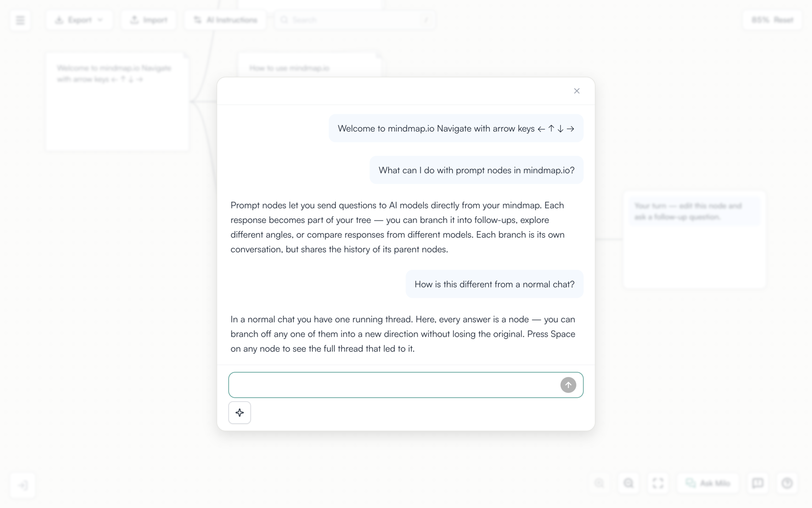812x508 pixels.
Task: Select the 'What can I do with prompt nodes' message
Action: click(x=477, y=170)
